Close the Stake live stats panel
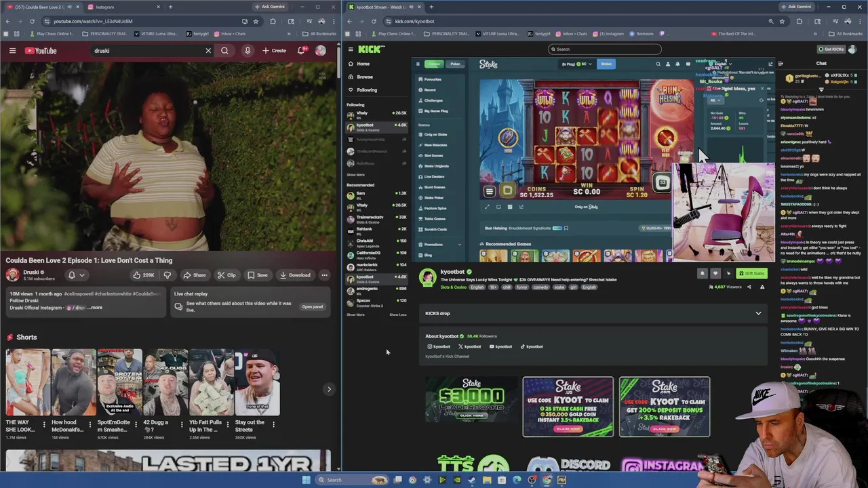Image resolution: width=868 pixels, height=488 pixels. tap(762, 89)
